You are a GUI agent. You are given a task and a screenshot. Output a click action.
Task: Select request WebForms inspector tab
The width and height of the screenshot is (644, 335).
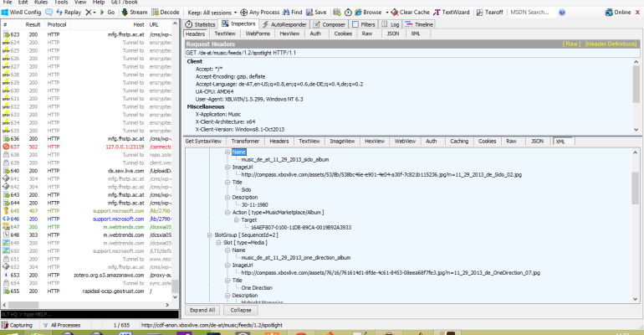258,33
